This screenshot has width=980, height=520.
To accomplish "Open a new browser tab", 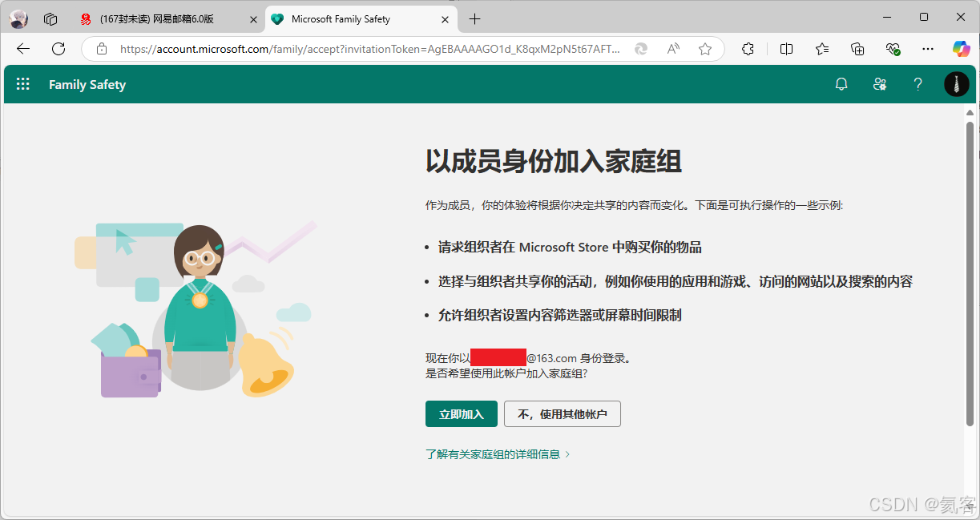I will pos(475,18).
